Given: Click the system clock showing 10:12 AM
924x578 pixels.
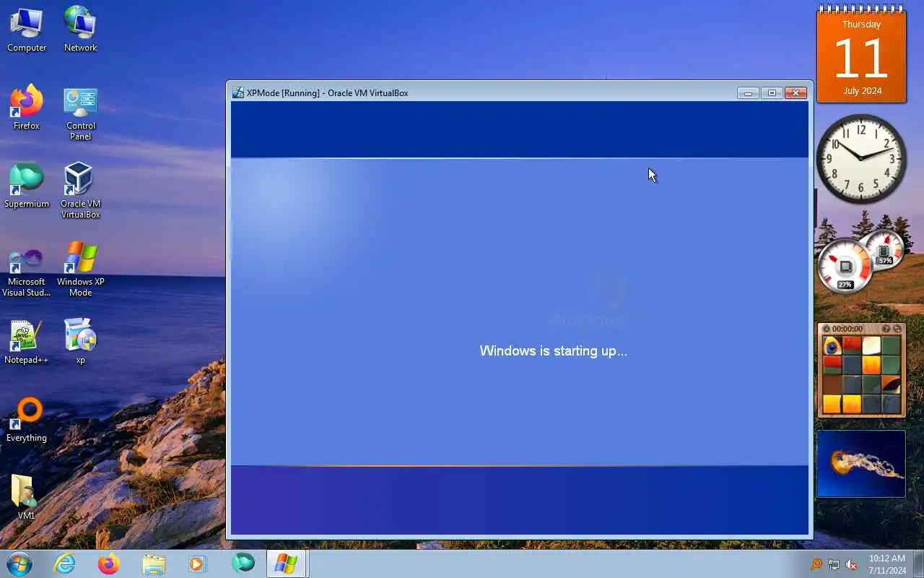Looking at the screenshot, I should click(x=887, y=564).
